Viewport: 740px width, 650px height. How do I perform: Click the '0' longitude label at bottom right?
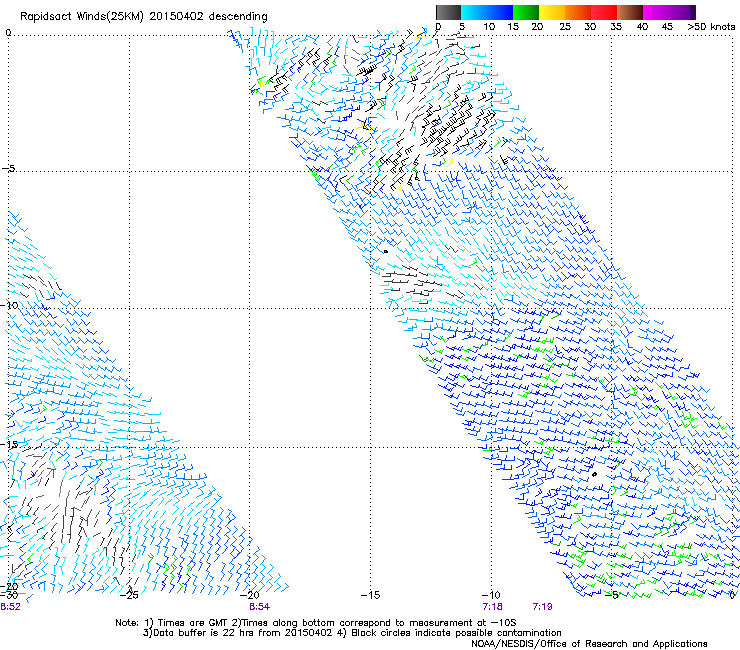(x=732, y=595)
